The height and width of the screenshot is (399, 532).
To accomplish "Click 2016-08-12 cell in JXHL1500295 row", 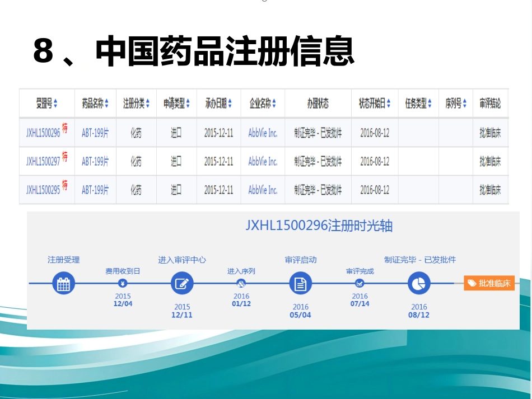I will click(375, 190).
